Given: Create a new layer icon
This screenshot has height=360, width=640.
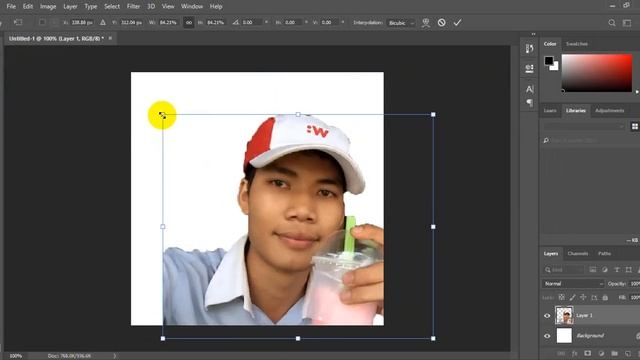Looking at the screenshot, I should tap(628, 353).
